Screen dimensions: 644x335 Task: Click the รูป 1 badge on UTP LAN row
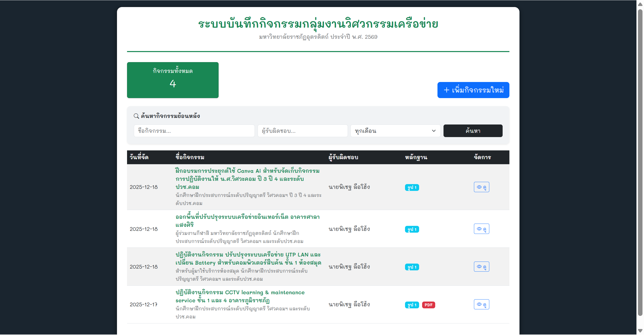(x=412, y=267)
